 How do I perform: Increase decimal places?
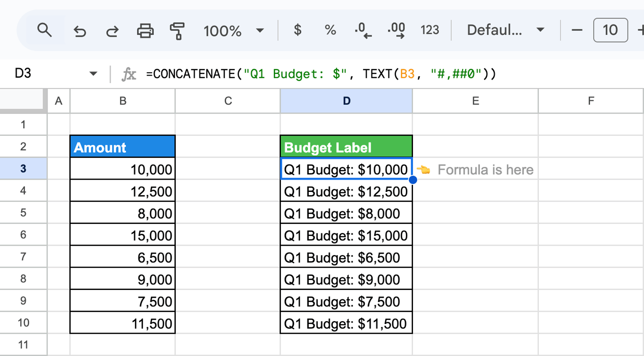(x=396, y=31)
